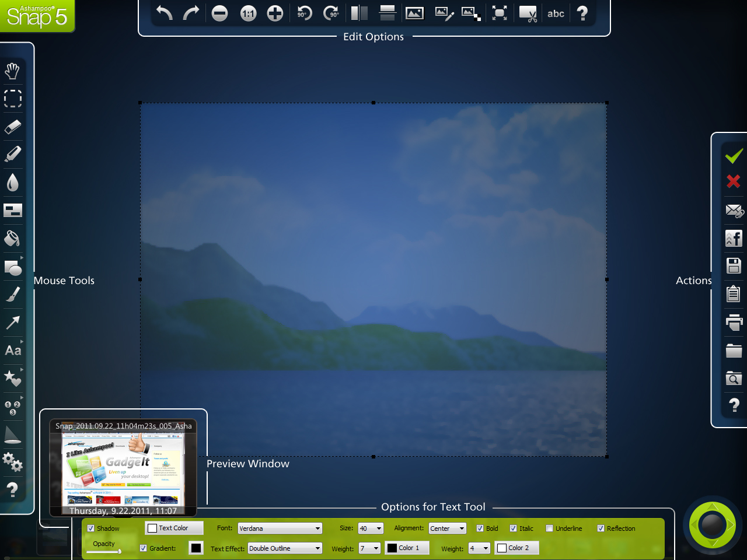Click the Text Color button
Viewport: 747px width, 560px height.
pos(174,528)
